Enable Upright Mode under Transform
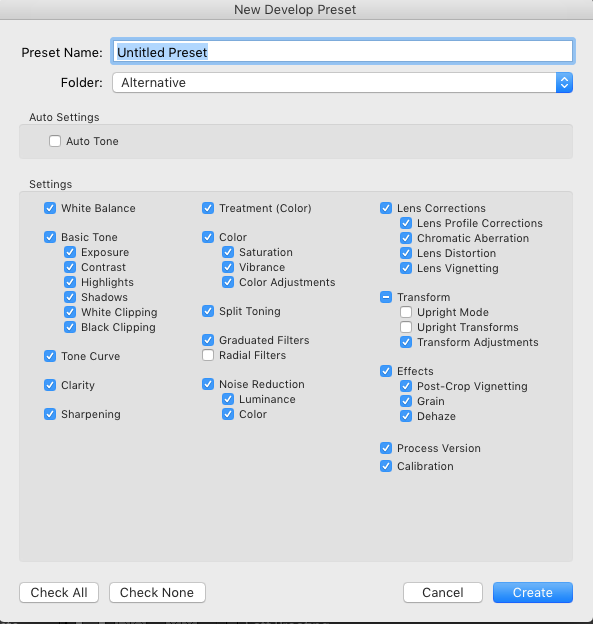Image resolution: width=593 pixels, height=624 pixels. click(x=406, y=312)
